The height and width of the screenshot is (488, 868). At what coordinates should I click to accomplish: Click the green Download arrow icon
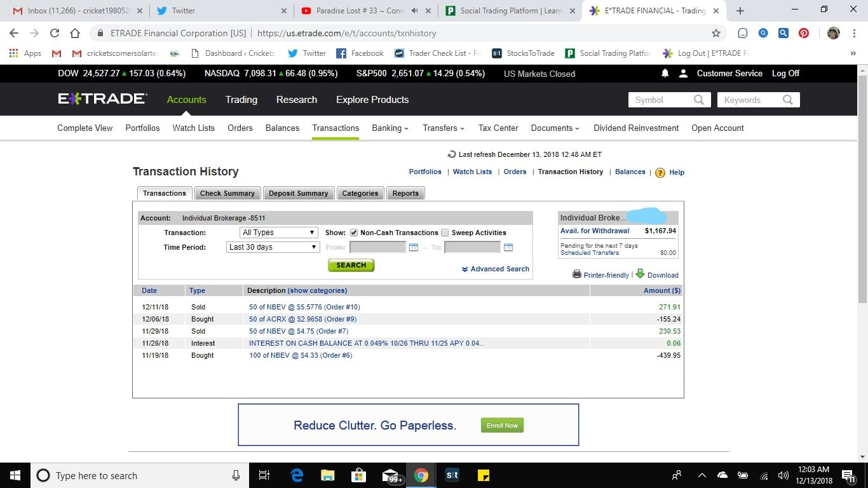tap(641, 274)
